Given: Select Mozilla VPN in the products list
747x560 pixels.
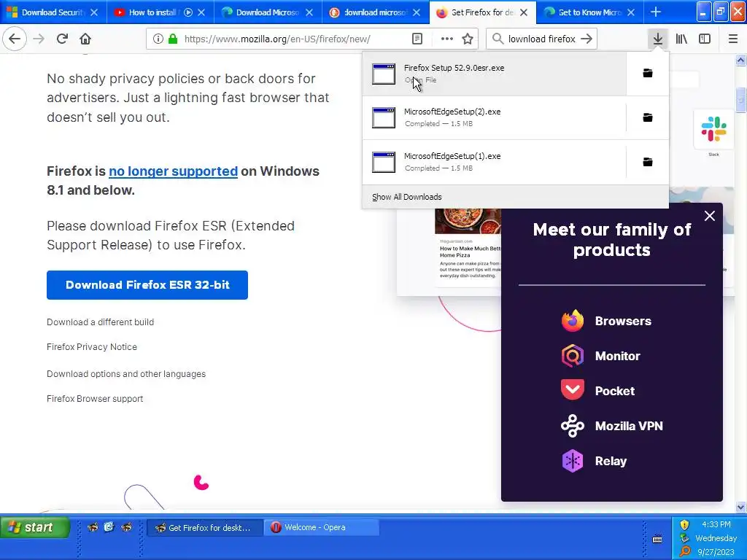Looking at the screenshot, I should [612, 426].
